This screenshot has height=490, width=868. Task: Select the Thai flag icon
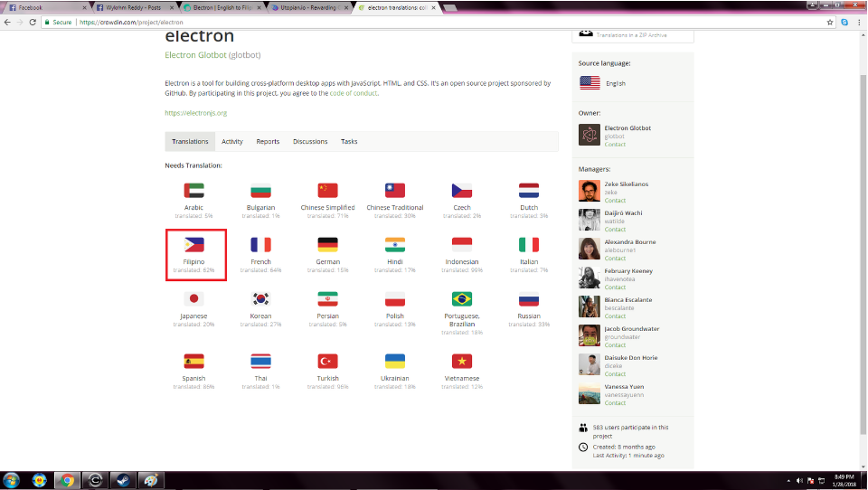(260, 362)
